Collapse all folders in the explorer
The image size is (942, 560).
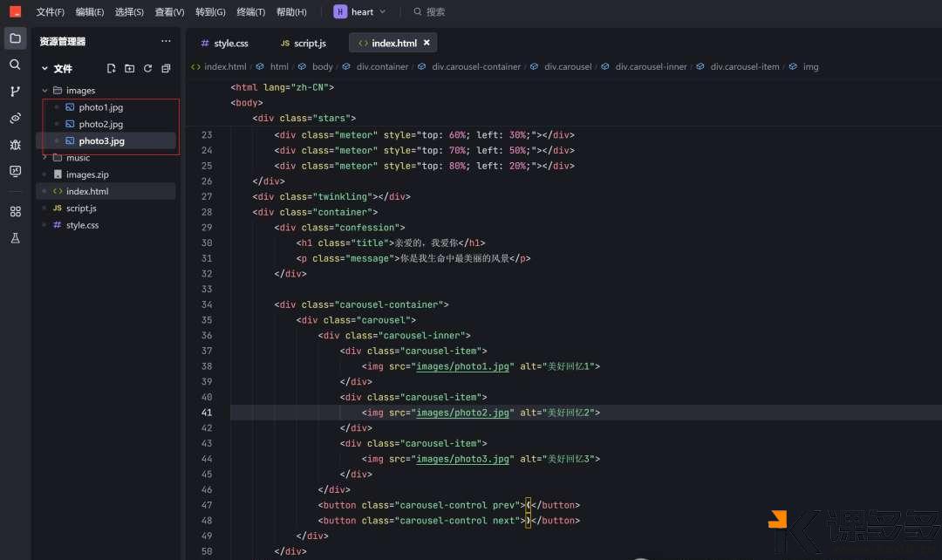(166, 68)
